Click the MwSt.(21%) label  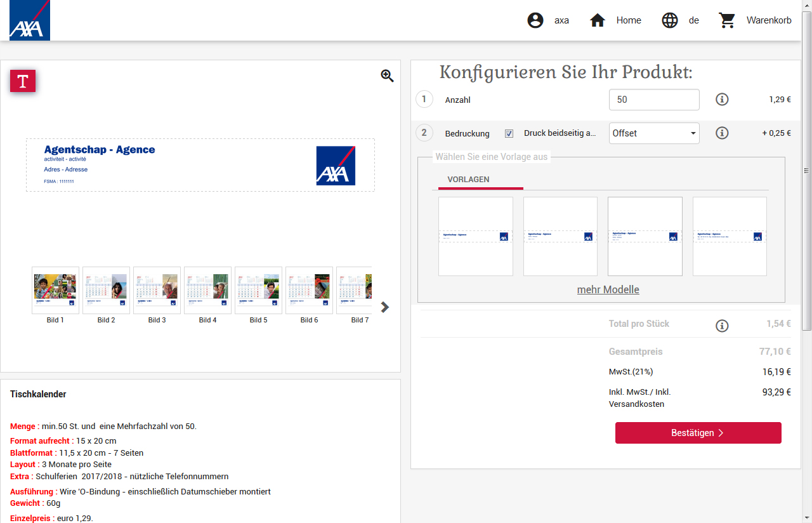(631, 371)
